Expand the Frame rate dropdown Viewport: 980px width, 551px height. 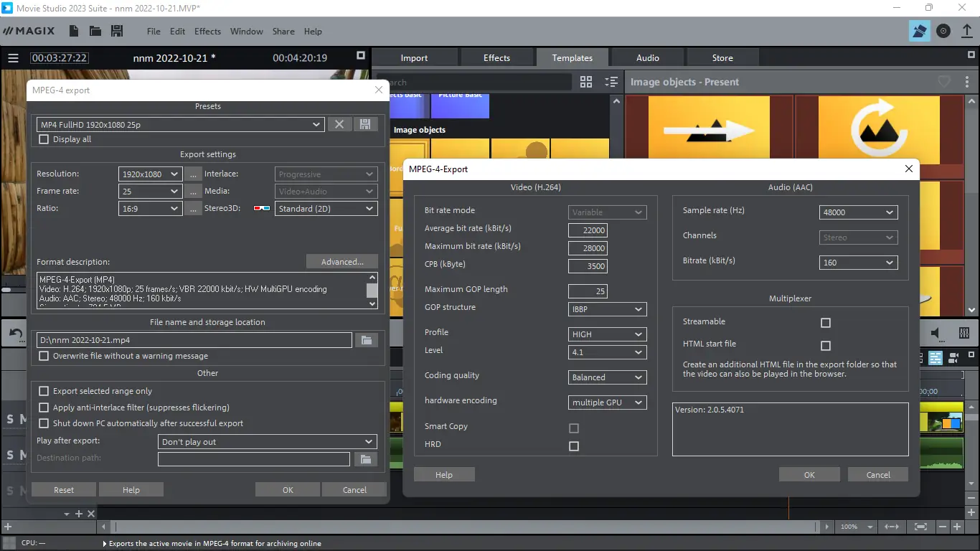point(150,192)
